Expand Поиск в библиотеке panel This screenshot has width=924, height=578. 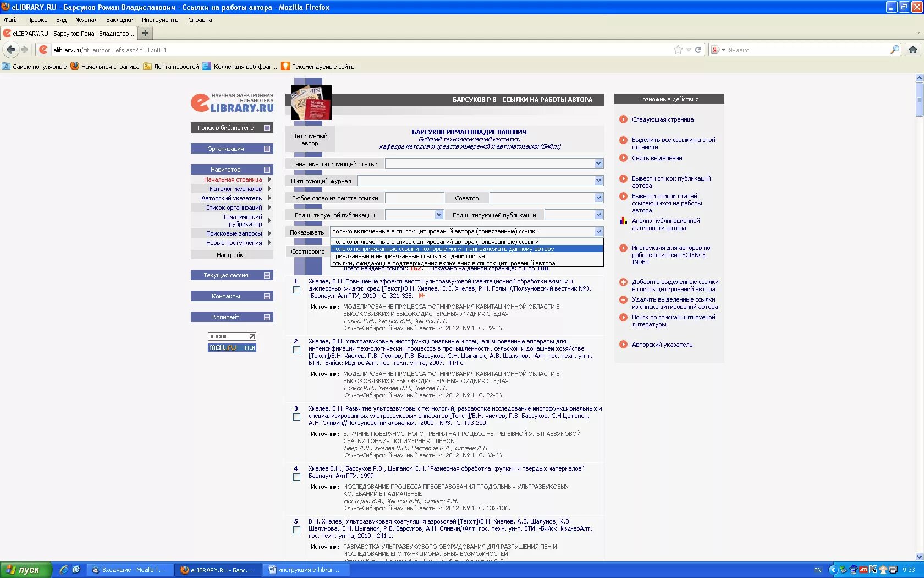[267, 128]
